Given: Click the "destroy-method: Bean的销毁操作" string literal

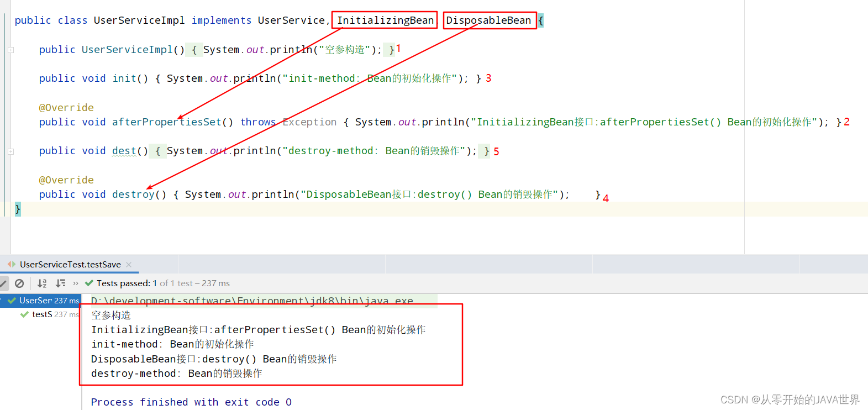Looking at the screenshot, I should tap(374, 151).
